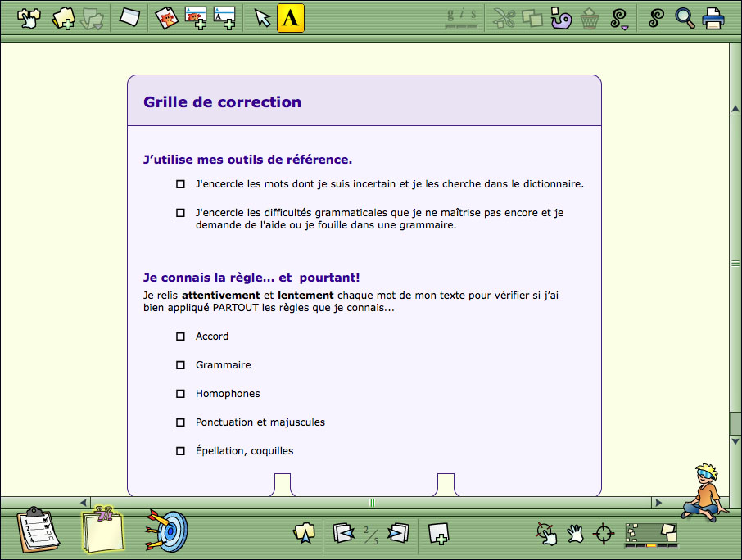Screen dimensions: 742x560
Task: Click the hand-with-cards icon in top toolbar
Action: click(x=29, y=19)
